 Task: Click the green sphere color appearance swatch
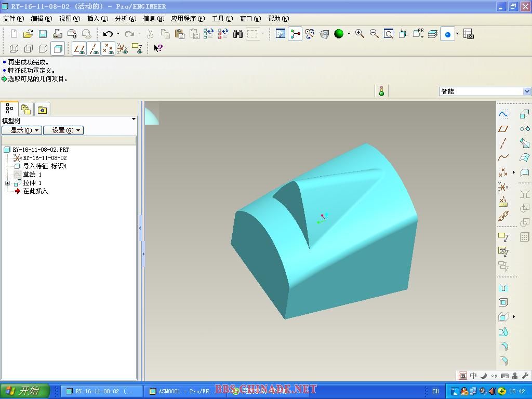click(339, 34)
